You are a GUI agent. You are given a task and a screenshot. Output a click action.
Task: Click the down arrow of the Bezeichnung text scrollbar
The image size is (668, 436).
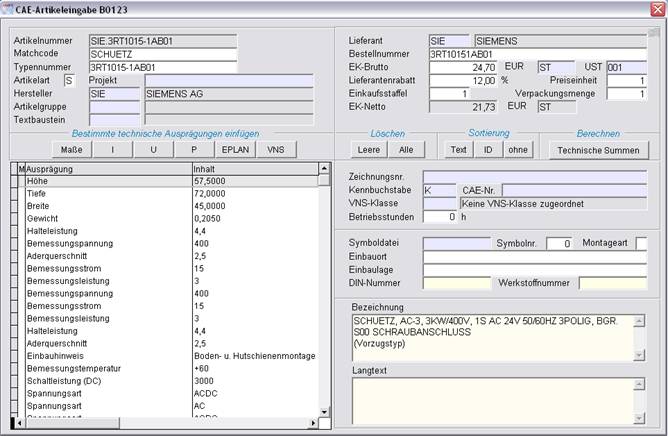[641, 353]
